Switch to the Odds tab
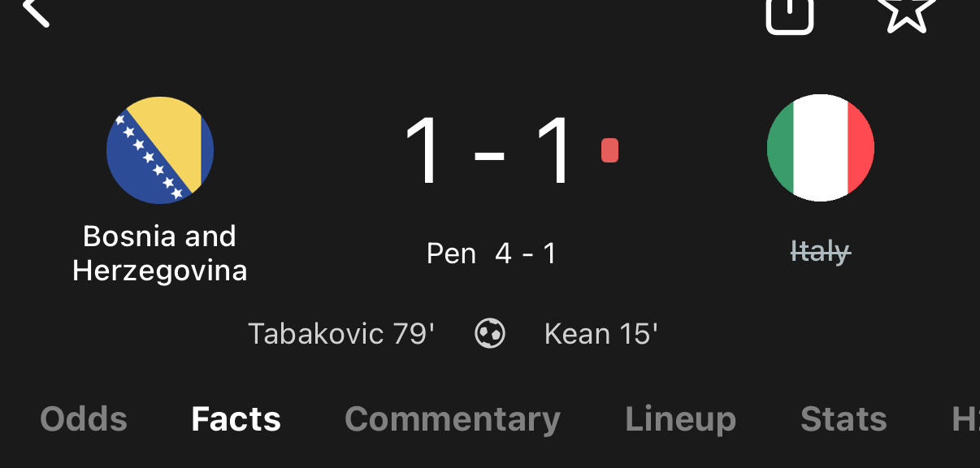Image resolution: width=980 pixels, height=468 pixels. click(84, 419)
